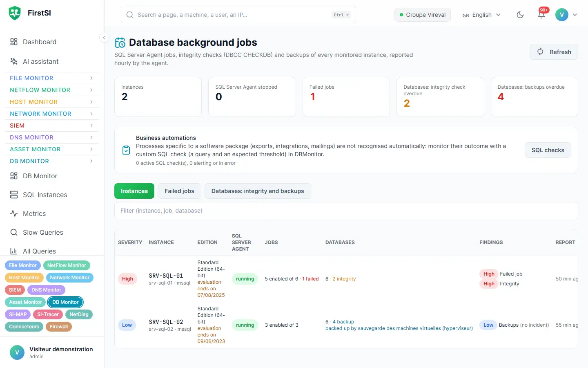The width and height of the screenshot is (588, 368).
Task: Click the Visiteur démonstration avatar in sidebar
Action: [17, 352]
